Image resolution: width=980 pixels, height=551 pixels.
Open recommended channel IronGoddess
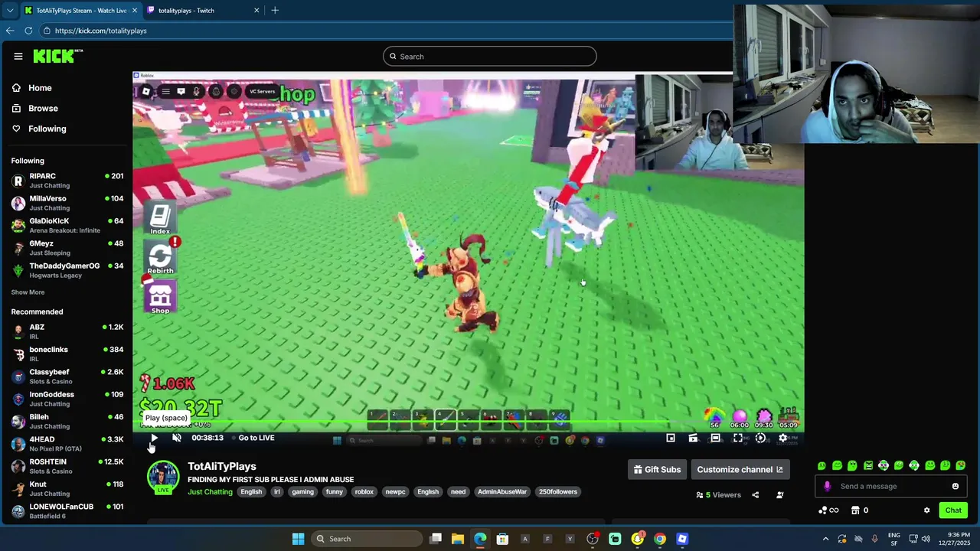[x=67, y=399]
